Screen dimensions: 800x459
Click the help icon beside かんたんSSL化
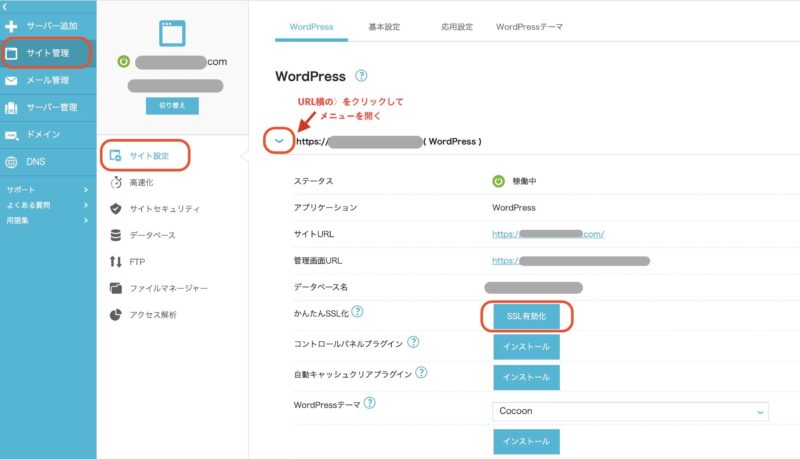[x=358, y=312]
